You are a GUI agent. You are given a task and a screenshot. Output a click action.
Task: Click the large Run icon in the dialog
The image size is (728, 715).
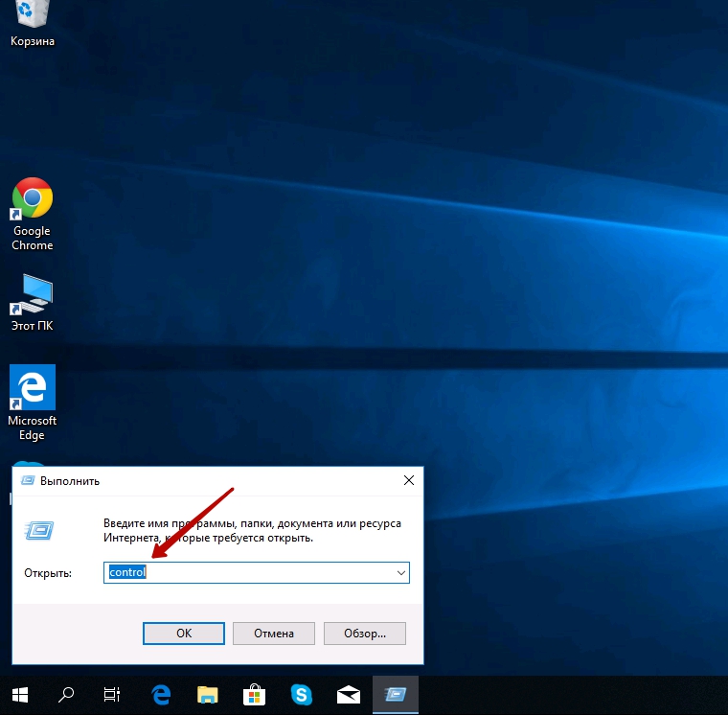pos(39,531)
